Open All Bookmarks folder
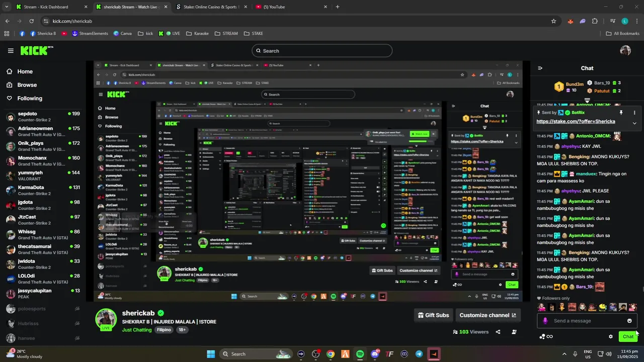Viewport: 644px width, 362px height. pos(622,34)
